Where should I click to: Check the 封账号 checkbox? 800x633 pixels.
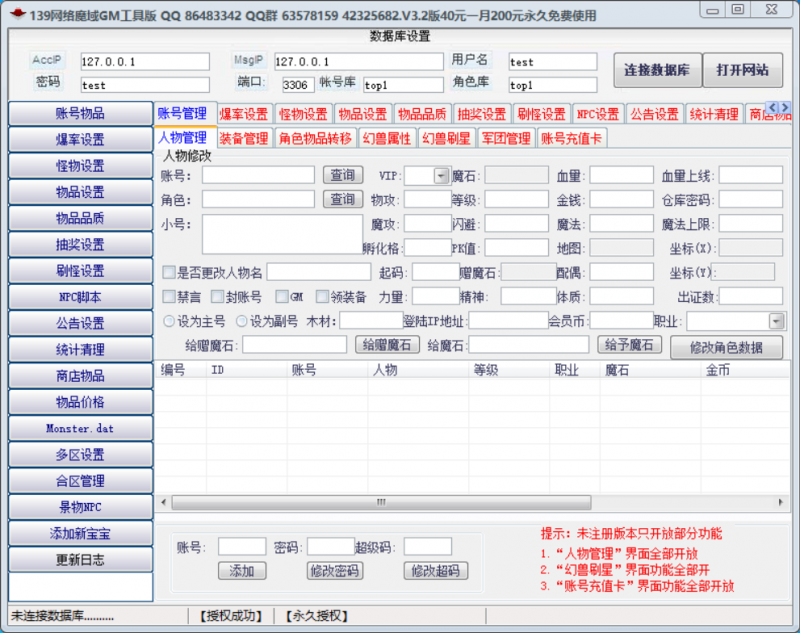point(217,297)
